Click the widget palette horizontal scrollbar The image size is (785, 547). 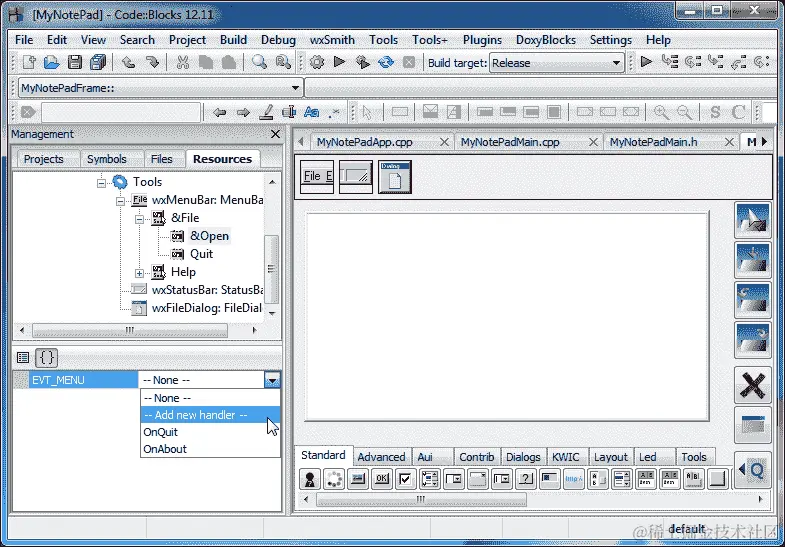click(422, 499)
